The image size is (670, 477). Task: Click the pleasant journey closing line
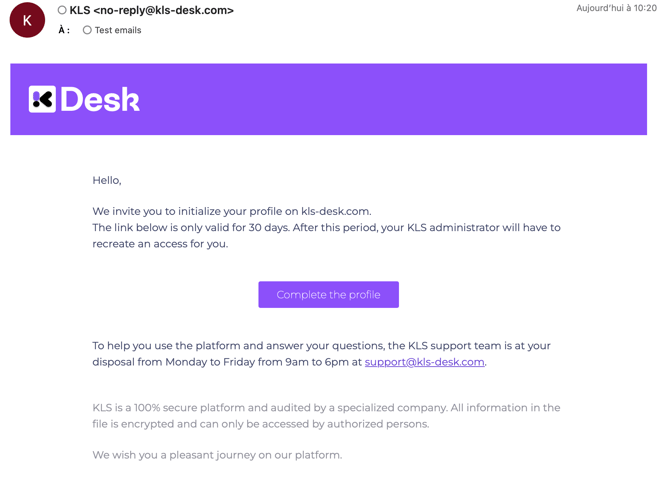click(217, 455)
